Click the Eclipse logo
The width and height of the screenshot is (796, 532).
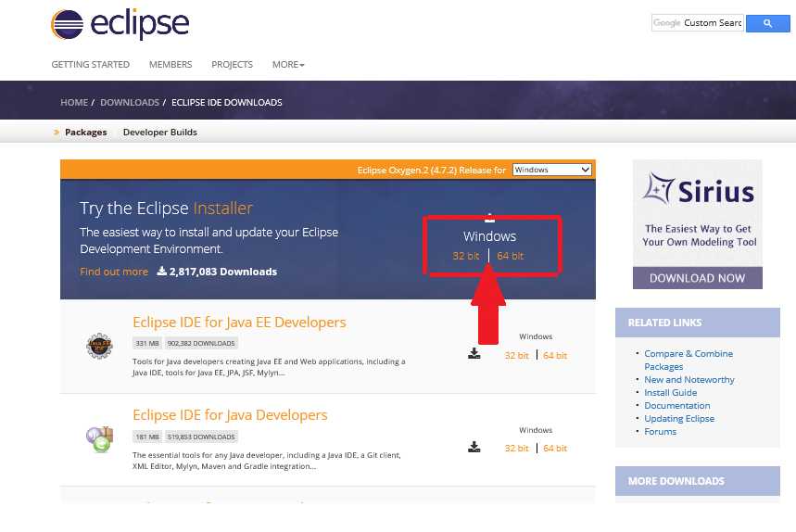pyautogui.click(x=120, y=24)
